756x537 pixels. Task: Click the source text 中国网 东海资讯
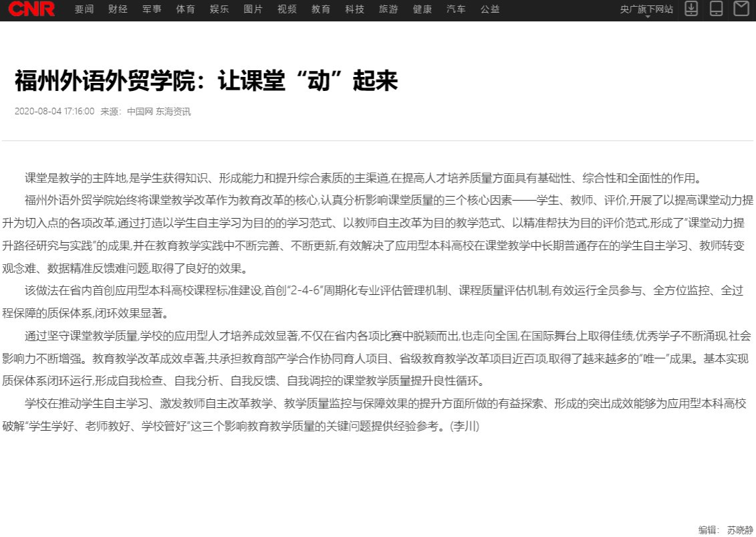coord(158,112)
